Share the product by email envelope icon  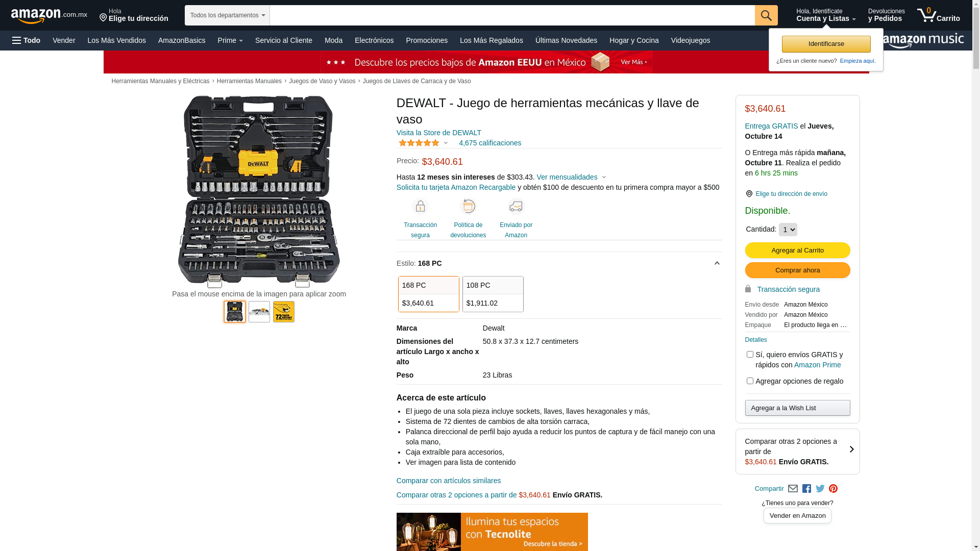[x=793, y=489]
